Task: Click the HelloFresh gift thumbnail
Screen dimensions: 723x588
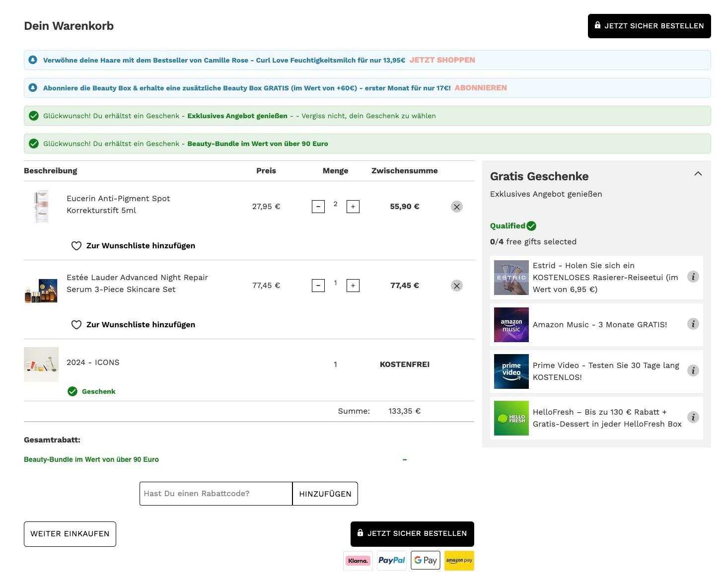Action: (x=511, y=418)
